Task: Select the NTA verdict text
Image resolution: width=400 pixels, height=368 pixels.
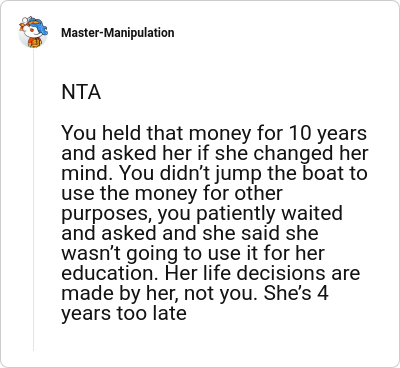Action: click(x=81, y=92)
